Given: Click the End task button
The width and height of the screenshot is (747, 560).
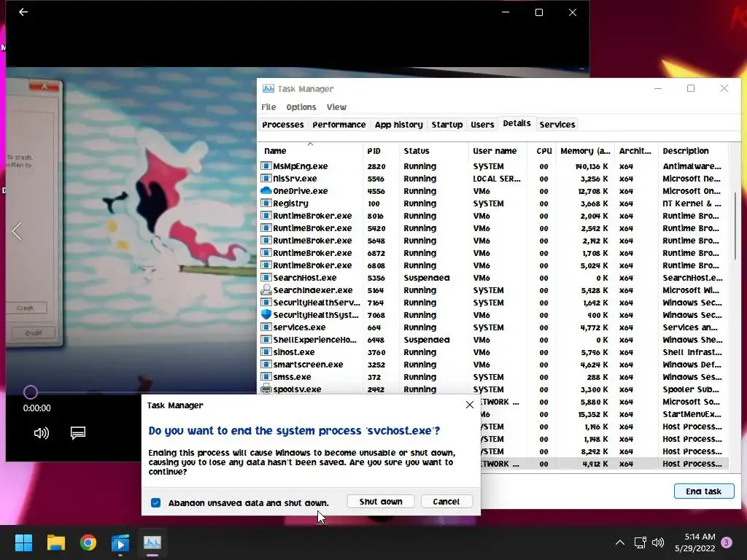Looking at the screenshot, I should point(704,491).
